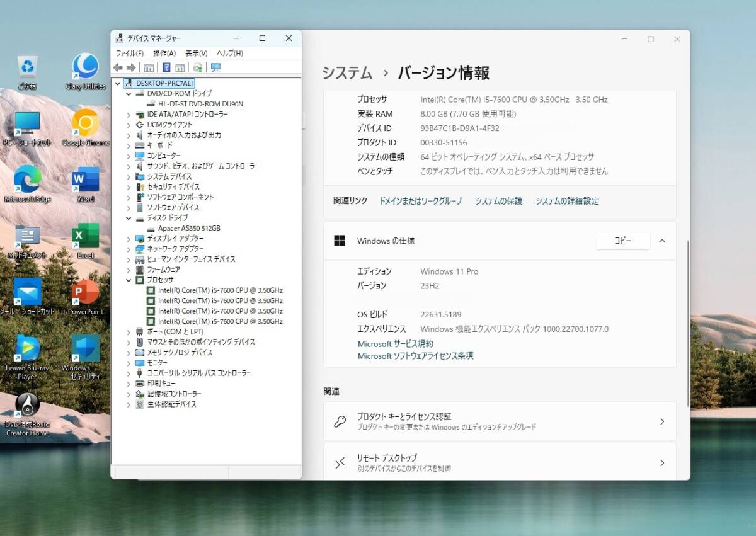Open システムの保護 link
The width and height of the screenshot is (756, 536).
499,201
